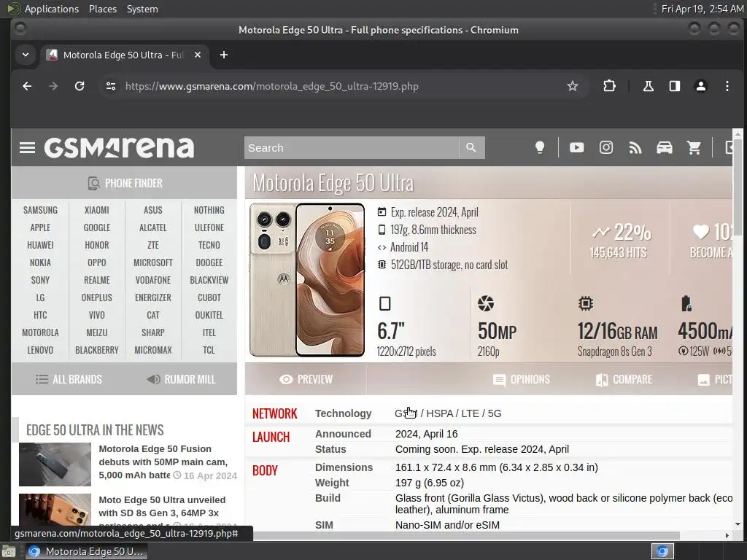Open the tip us lightbulb icon

539,147
